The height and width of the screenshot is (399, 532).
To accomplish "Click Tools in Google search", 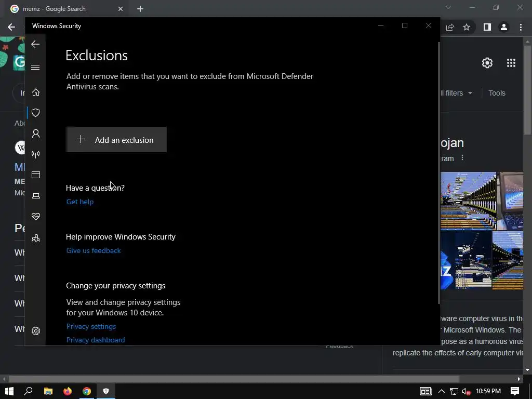I will pyautogui.click(x=497, y=93).
